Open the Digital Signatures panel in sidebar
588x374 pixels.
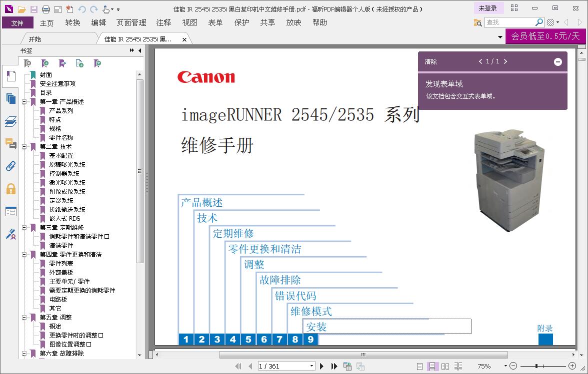(11, 234)
